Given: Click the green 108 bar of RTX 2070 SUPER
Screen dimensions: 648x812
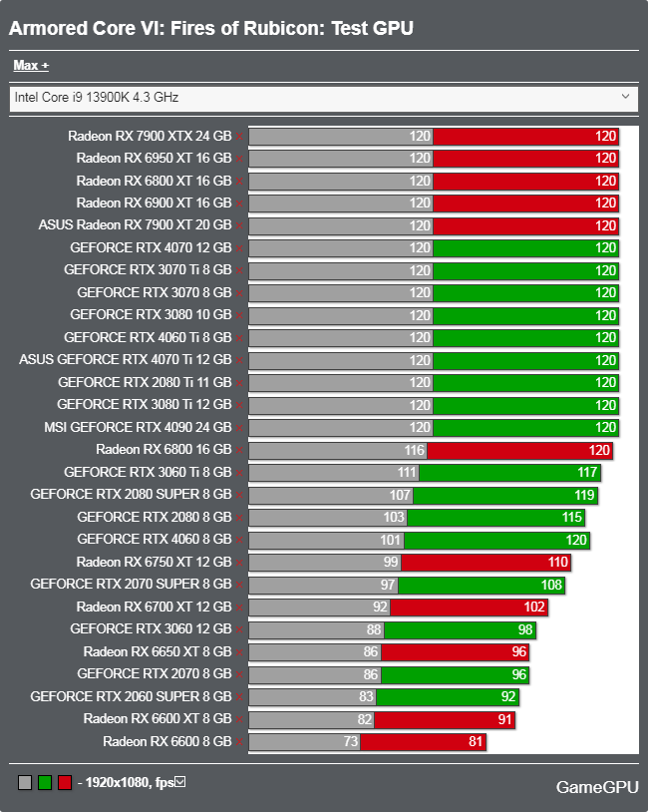Looking at the screenshot, I should (482, 586).
